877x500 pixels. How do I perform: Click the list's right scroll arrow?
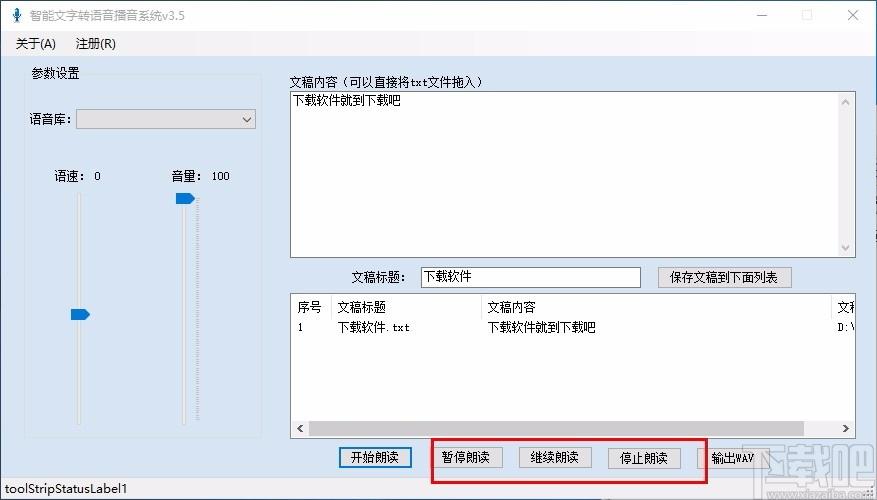coord(845,428)
